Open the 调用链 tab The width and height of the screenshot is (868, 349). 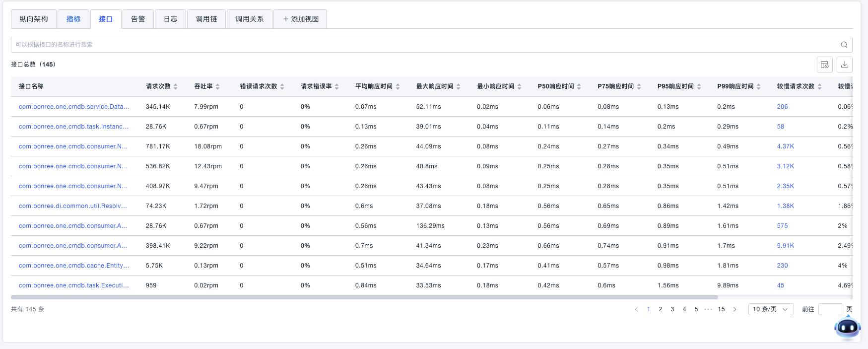pos(206,19)
